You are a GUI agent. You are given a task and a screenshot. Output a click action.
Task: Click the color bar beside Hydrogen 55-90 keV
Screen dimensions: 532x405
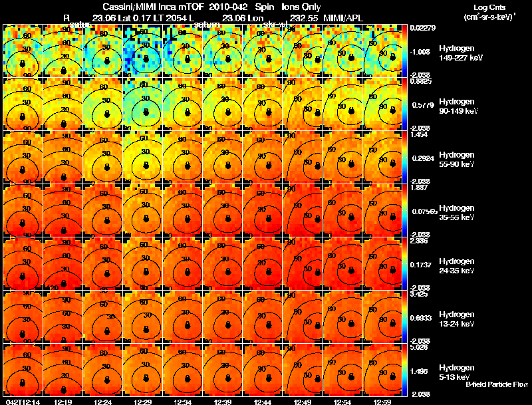(x=404, y=158)
